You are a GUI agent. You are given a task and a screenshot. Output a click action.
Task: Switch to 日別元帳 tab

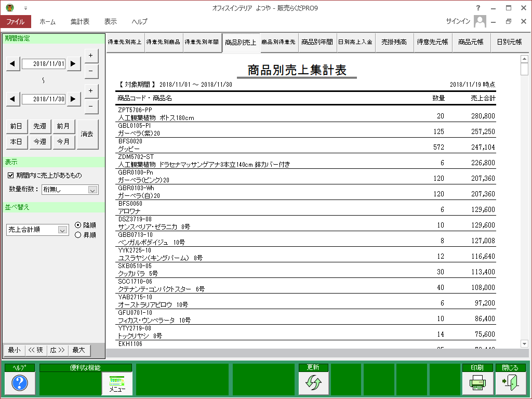(510, 43)
